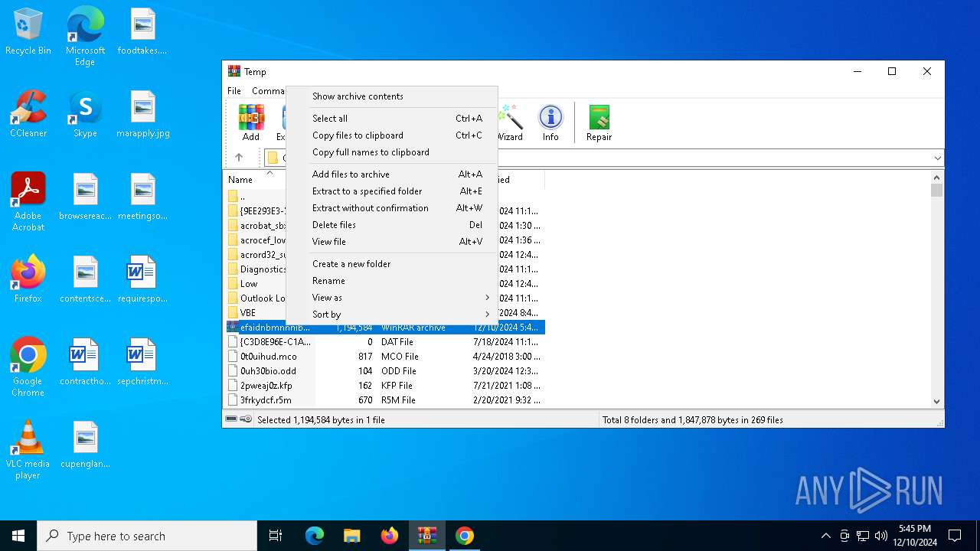Click the file list scroll down arrow
Viewport: 980px width, 551px height.
click(x=937, y=401)
